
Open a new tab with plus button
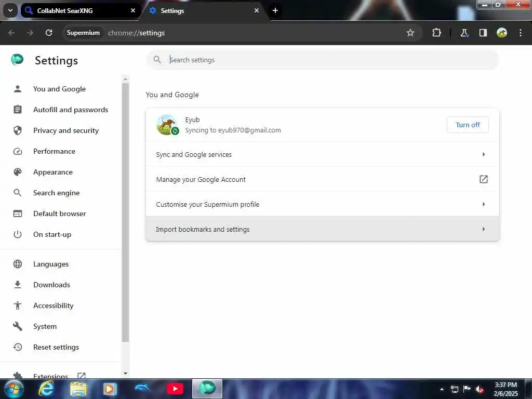[x=275, y=10]
